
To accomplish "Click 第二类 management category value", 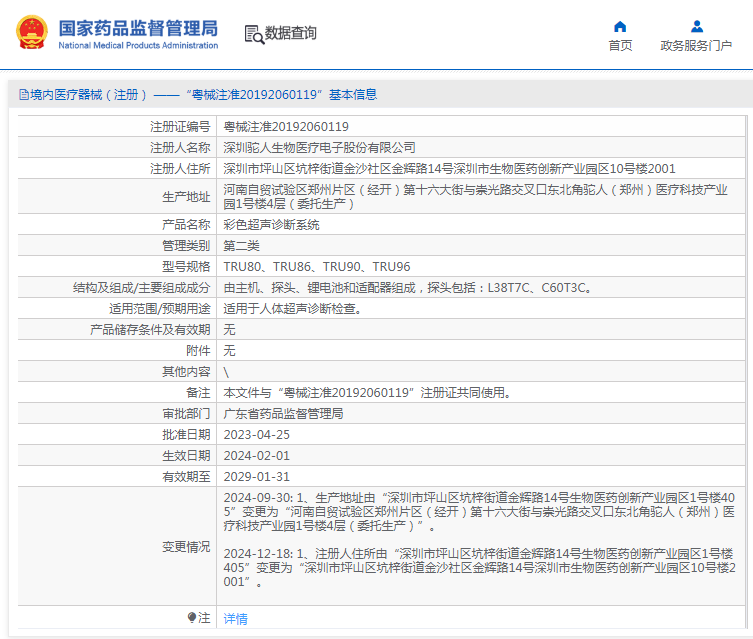I will (x=242, y=246).
